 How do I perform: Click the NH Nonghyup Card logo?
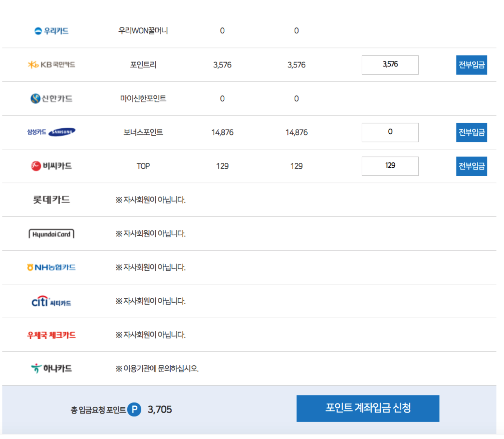point(51,267)
